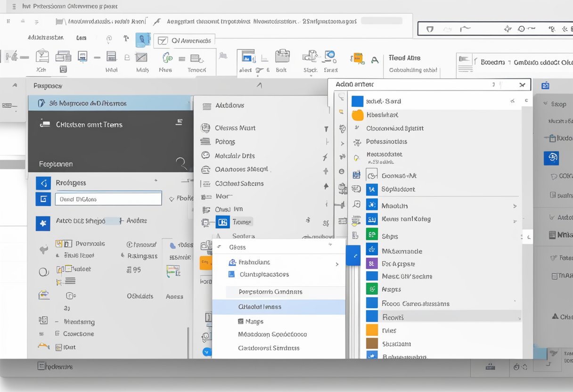Click the orange swatch beside Hbesiutast
The width and height of the screenshot is (573, 392).
coord(357,114)
